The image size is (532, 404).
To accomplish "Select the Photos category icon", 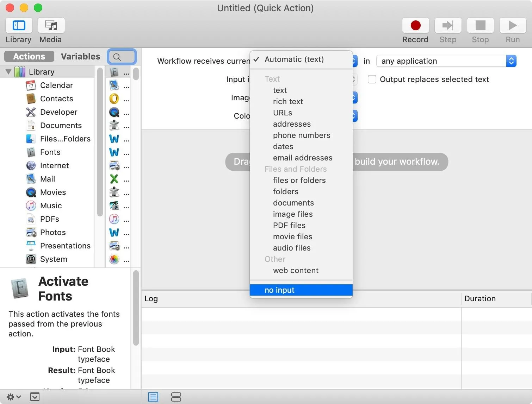I will point(31,232).
